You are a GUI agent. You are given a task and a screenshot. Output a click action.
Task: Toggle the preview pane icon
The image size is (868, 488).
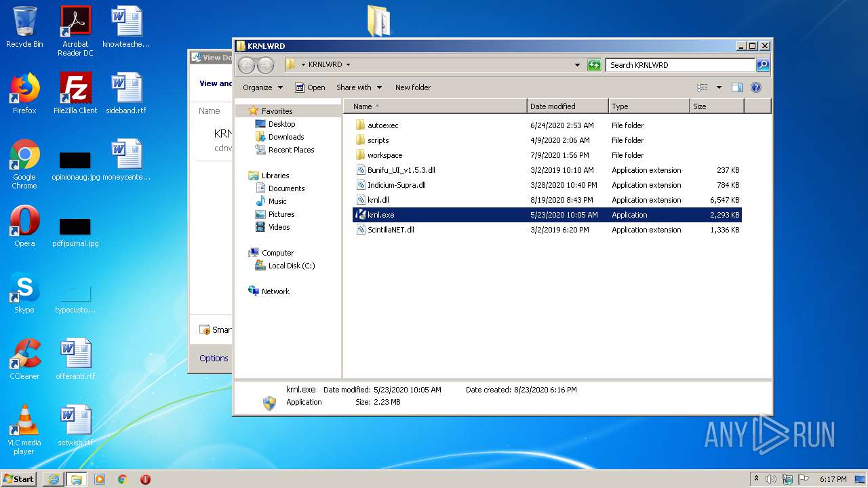pyautogui.click(x=737, y=87)
